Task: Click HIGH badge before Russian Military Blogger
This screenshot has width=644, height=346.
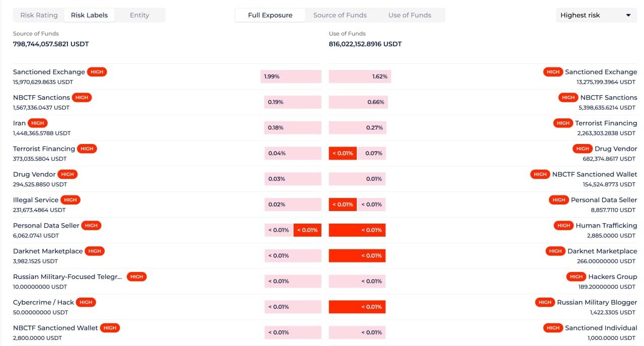Action: click(x=545, y=302)
